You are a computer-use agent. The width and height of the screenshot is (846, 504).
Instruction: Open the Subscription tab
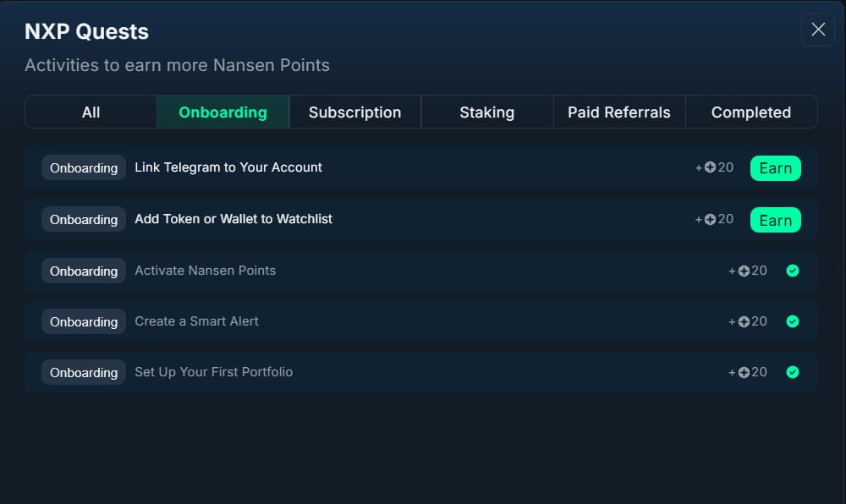tap(355, 112)
